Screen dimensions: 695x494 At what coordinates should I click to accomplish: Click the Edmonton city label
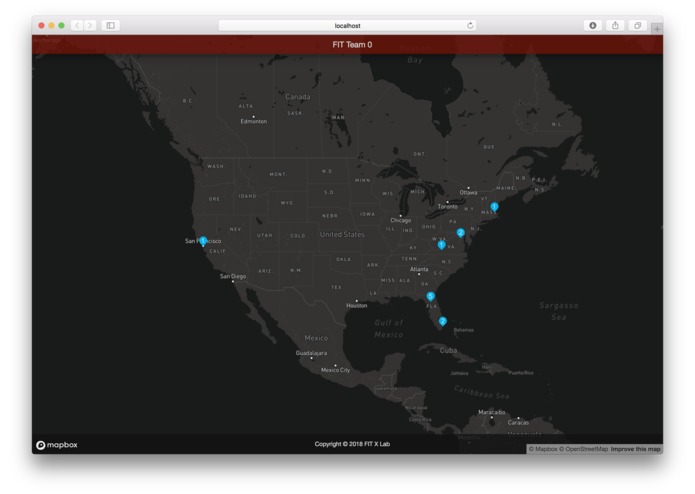254,121
